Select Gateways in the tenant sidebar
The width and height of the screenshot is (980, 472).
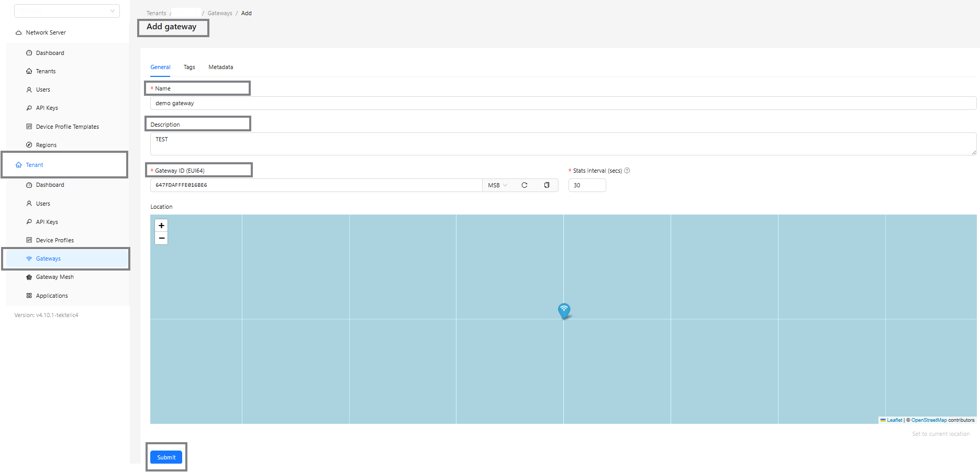(48, 258)
